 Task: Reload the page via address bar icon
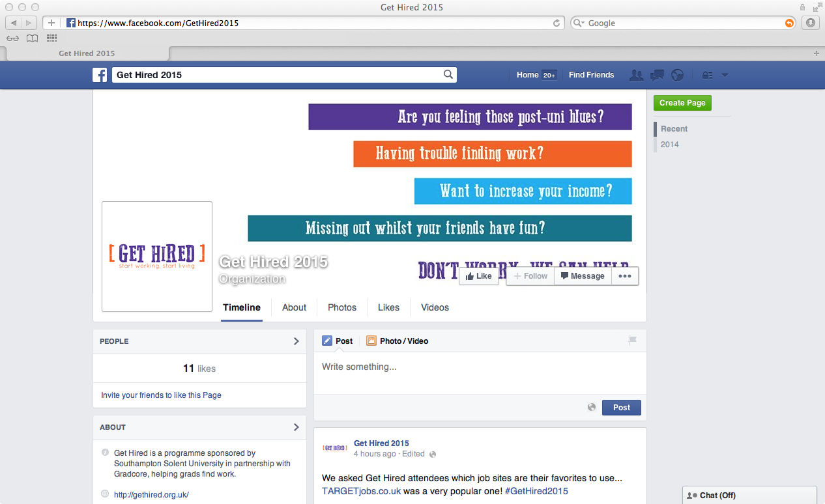[556, 23]
